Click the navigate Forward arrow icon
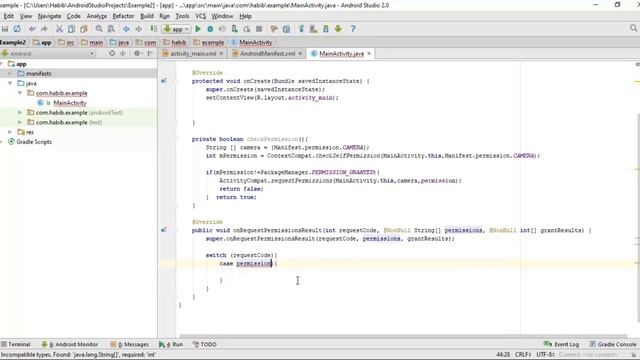 (x=139, y=29)
